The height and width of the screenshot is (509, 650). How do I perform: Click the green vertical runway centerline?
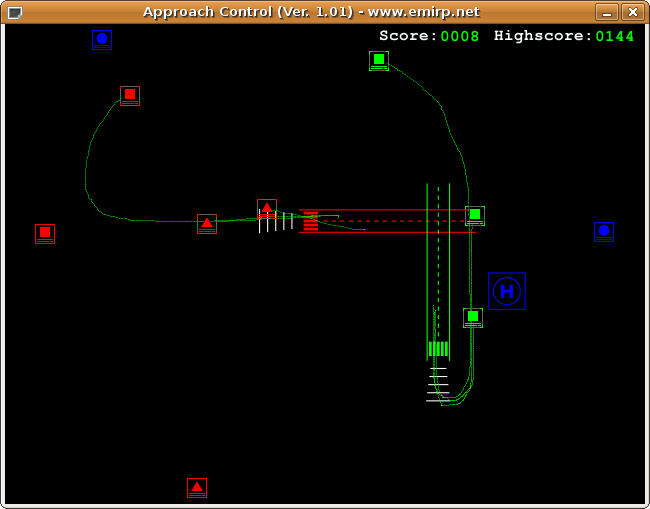pyautogui.click(x=438, y=270)
